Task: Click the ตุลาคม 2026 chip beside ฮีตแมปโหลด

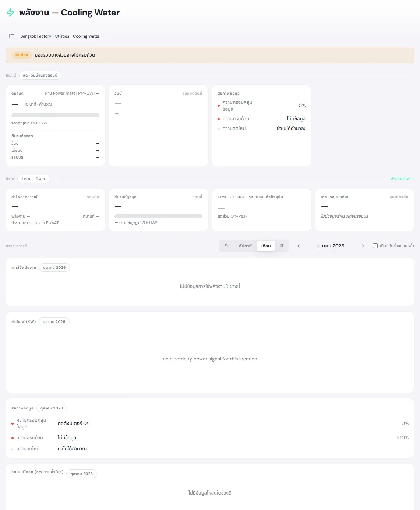Action: [x=82, y=474]
